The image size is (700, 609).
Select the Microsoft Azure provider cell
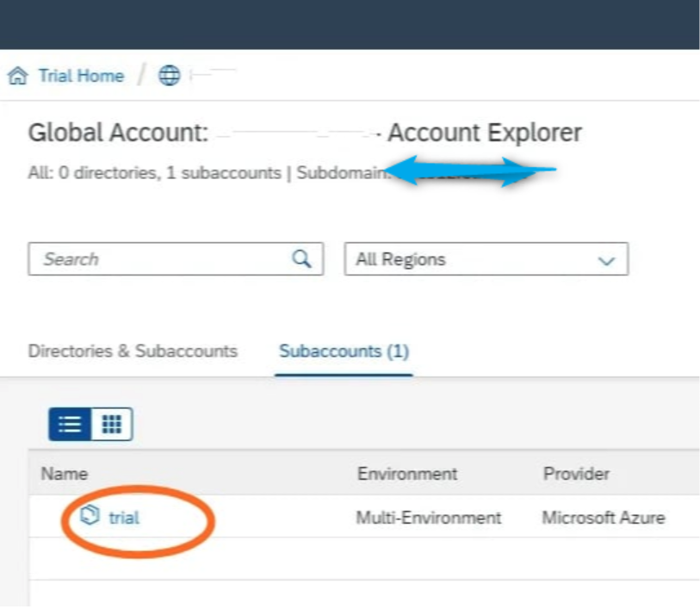604,518
